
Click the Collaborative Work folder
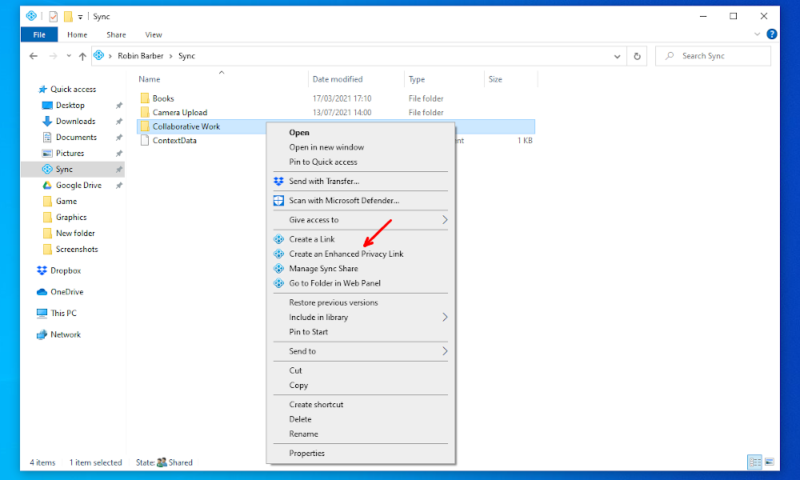pos(186,126)
